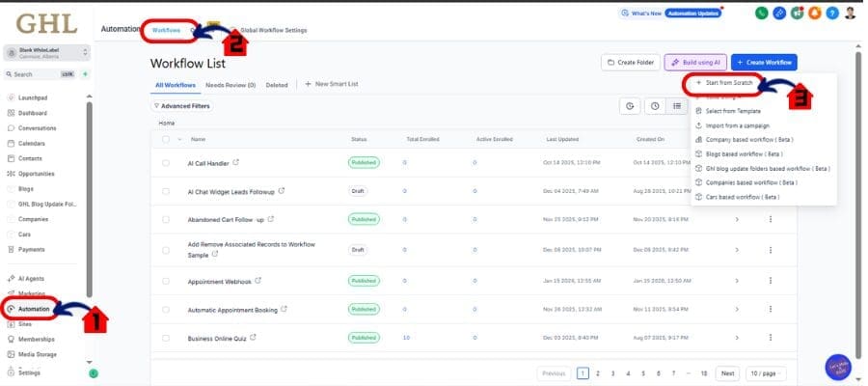Open Payments in the sidebar

pyautogui.click(x=31, y=250)
